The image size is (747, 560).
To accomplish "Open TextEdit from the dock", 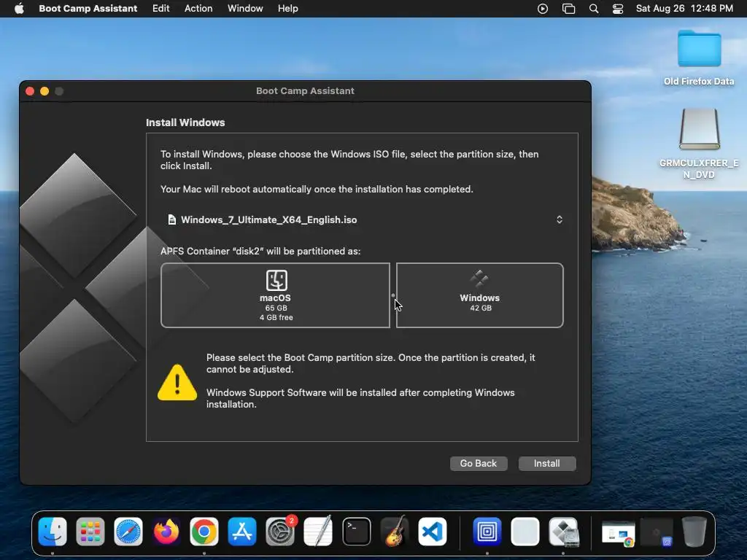I will click(318, 532).
